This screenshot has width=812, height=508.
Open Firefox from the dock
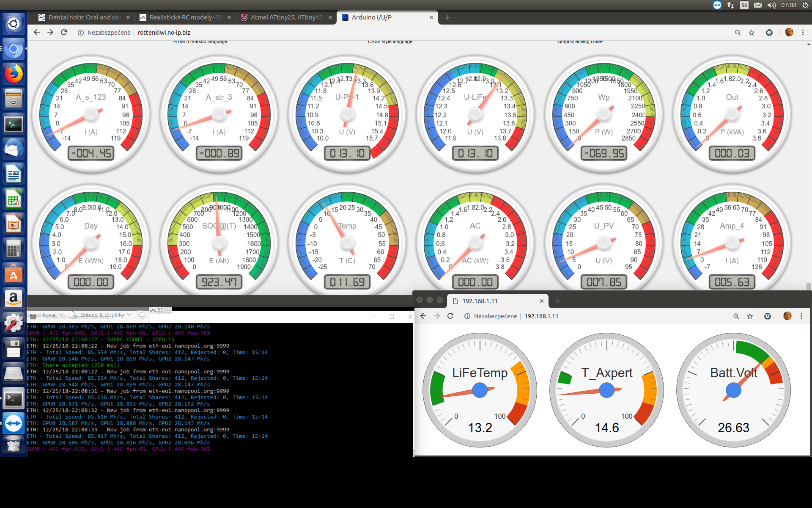pyautogui.click(x=14, y=74)
